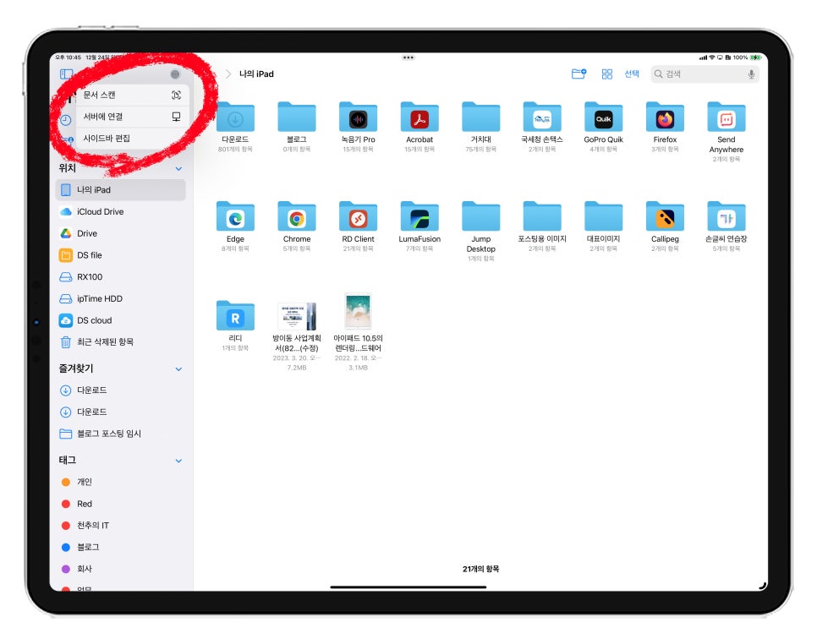Open the 블로그 folder with 0 items
817x644 pixels.
pos(297,117)
